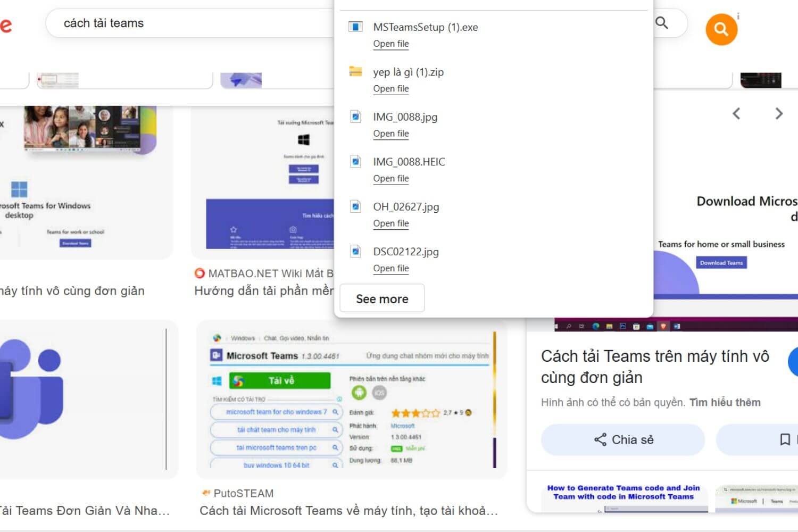Open file under MSTeamsSetup (1).exe
Screen dimensions: 798x532
pyautogui.click(x=391, y=44)
